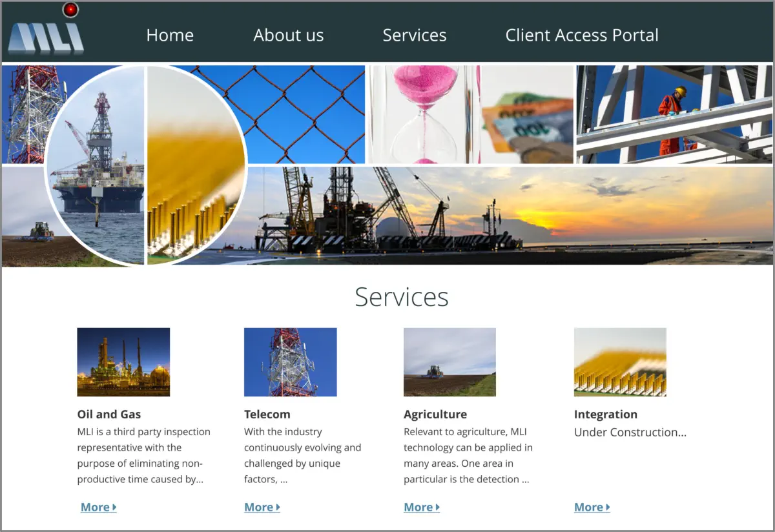Select the Telecom heading

tap(267, 414)
